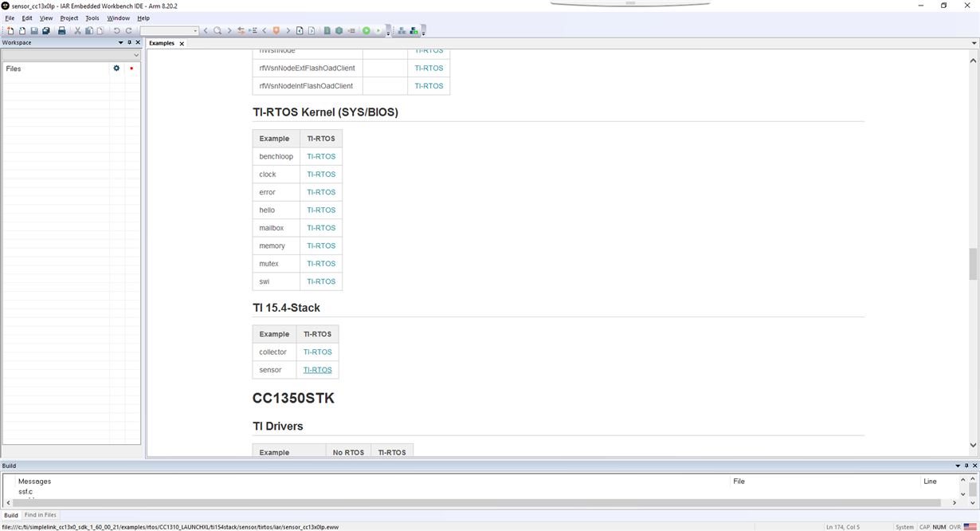Create a new document from the toolbar

coord(10,30)
